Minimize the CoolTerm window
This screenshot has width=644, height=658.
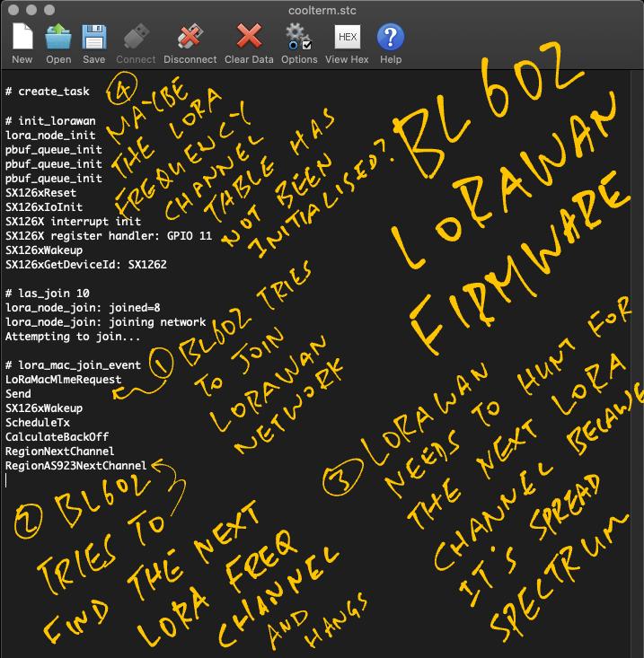(x=30, y=9)
